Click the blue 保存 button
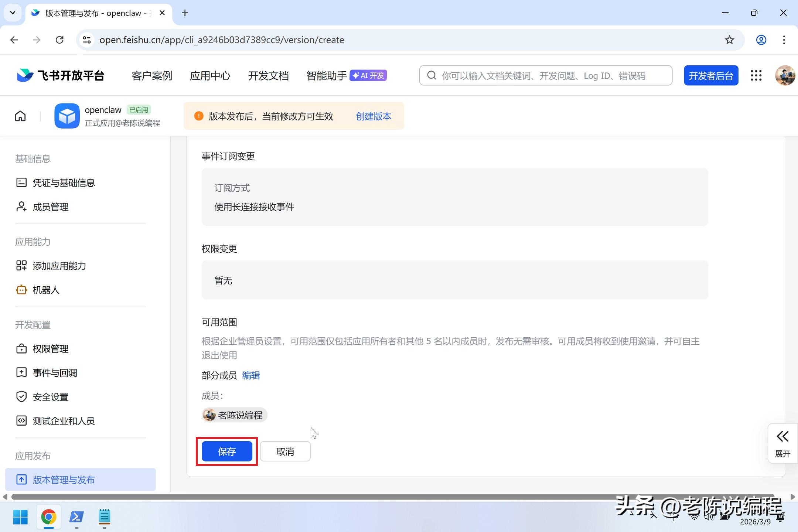798x532 pixels. 227,451
